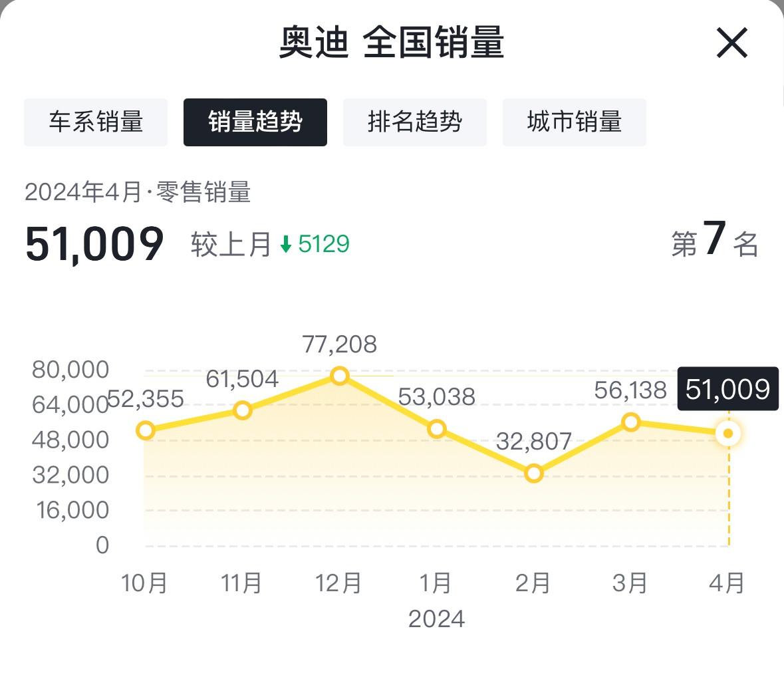Tap the 2月 x-axis label
784x681 pixels.
tap(533, 583)
